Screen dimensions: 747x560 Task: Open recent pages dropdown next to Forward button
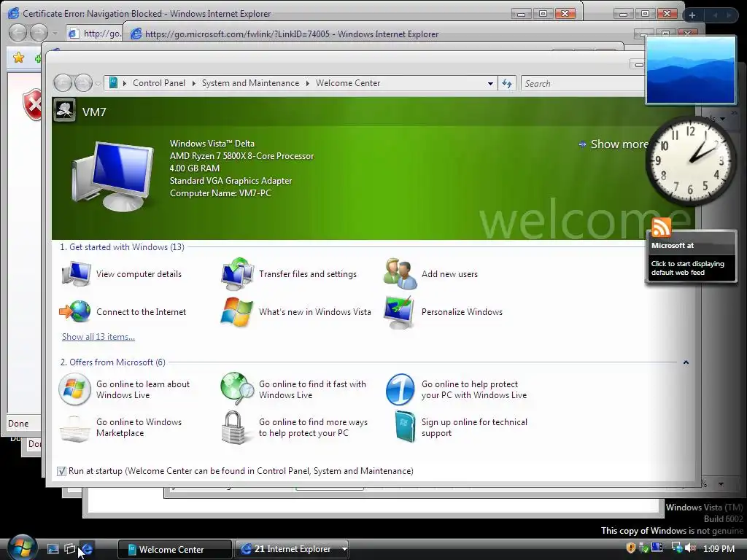98,84
